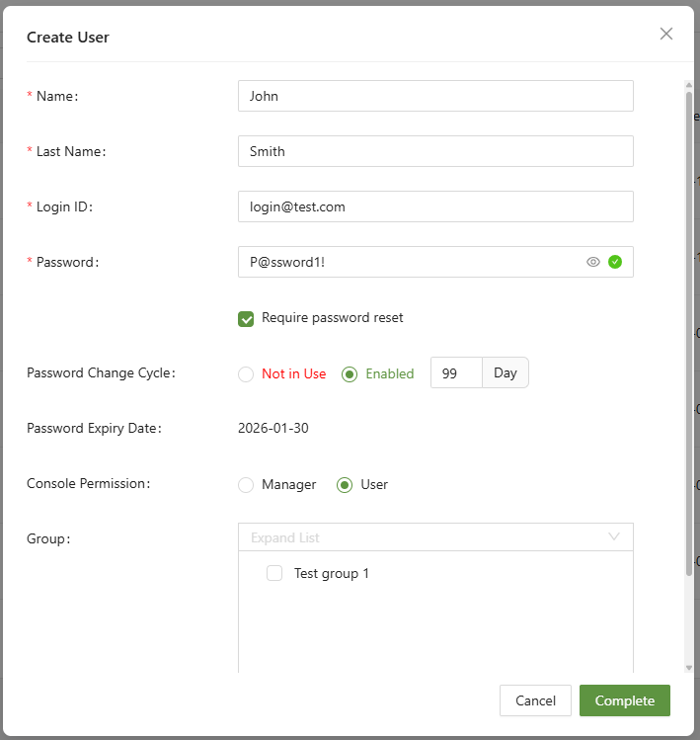The width and height of the screenshot is (700, 740).
Task: Click the Login ID input field
Action: (x=434, y=206)
